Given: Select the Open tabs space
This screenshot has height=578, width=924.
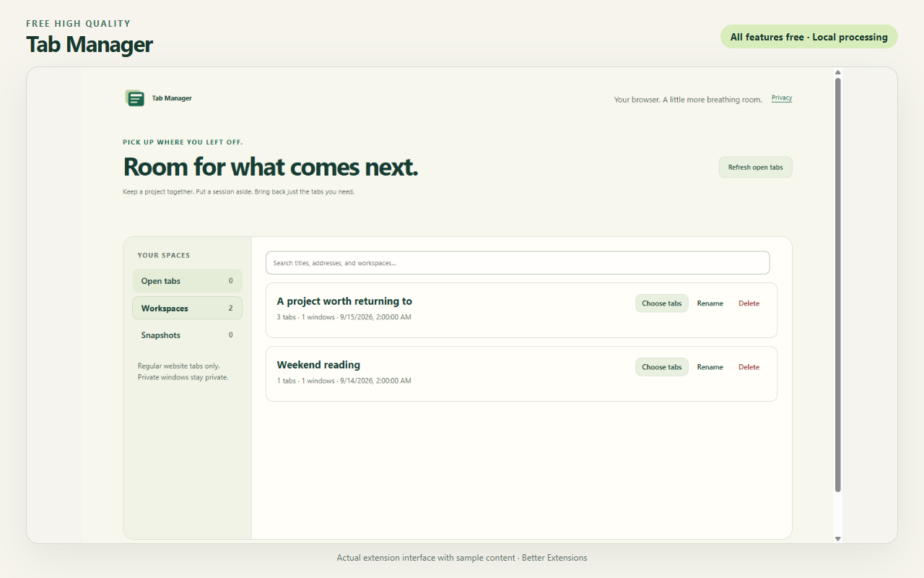Looking at the screenshot, I should 187,281.
